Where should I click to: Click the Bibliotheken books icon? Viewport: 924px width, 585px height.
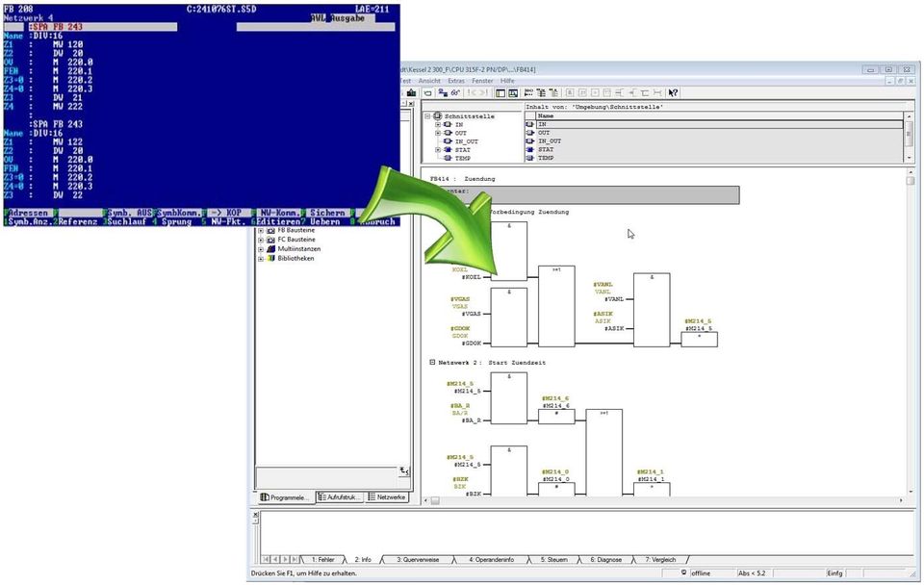coord(270,259)
